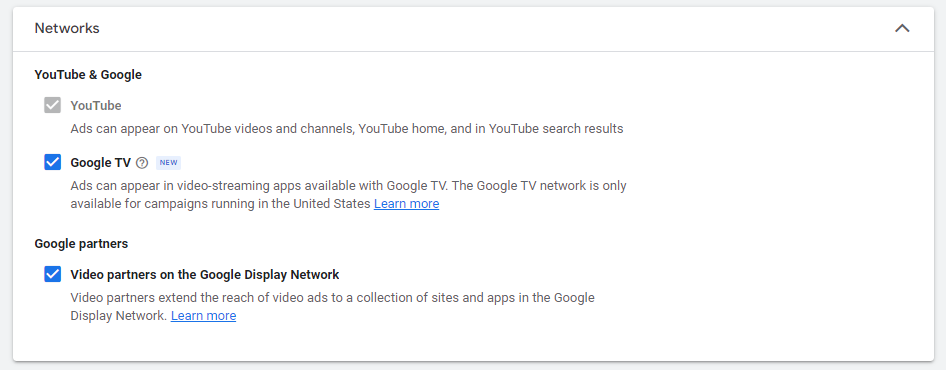Click the Google TV streaming apps description
The height and width of the screenshot is (370, 946).
pyautogui.click(x=349, y=195)
